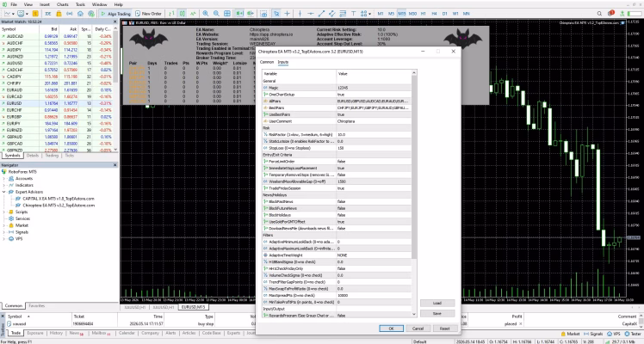Switch chart to H4 timeframe
Image resolution: width=644 pixels, height=344 pixels.
tap(434, 14)
